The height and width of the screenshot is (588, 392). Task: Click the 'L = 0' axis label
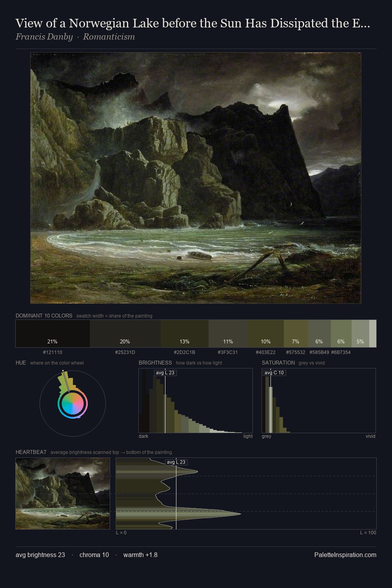click(x=121, y=533)
